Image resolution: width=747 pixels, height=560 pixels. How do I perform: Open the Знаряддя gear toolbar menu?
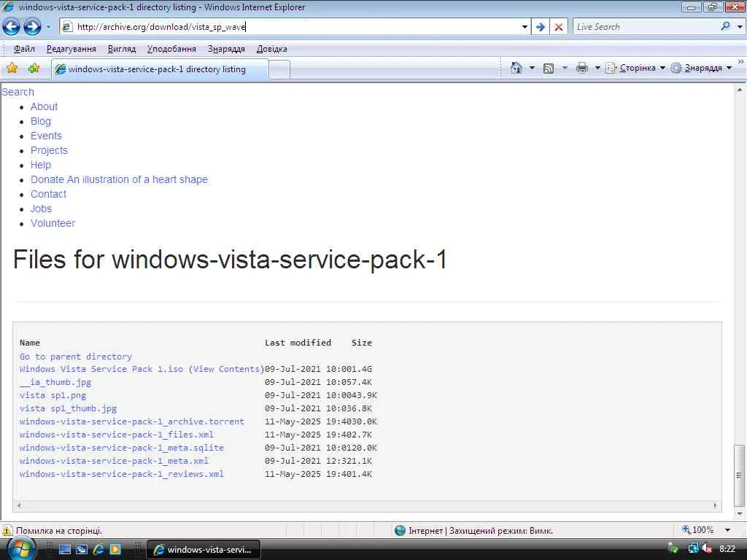coord(701,68)
